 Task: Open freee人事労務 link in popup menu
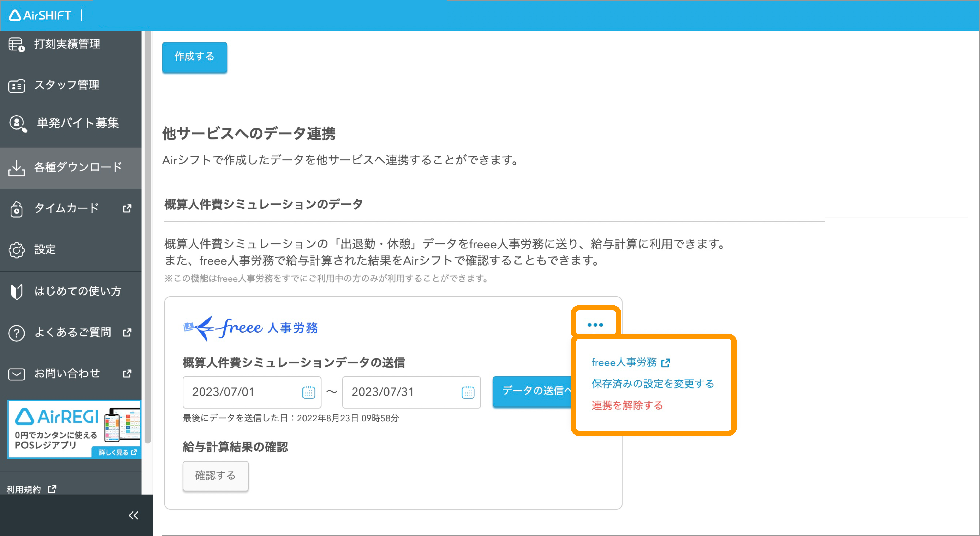tap(624, 363)
